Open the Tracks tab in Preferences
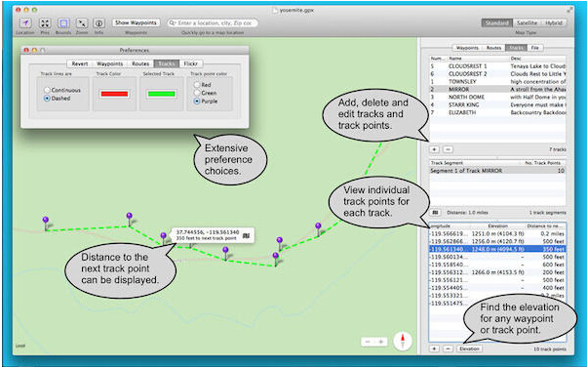Image resolution: width=588 pixels, height=368 pixels. tap(167, 63)
